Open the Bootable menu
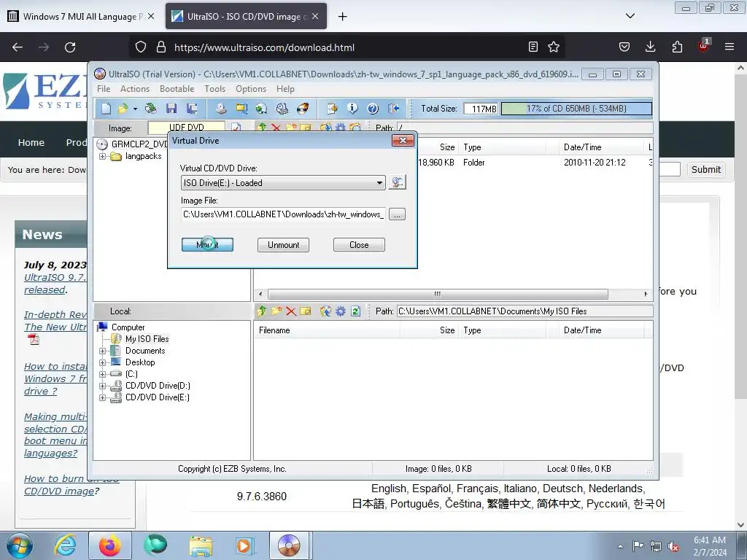The image size is (747, 560). pos(177,89)
